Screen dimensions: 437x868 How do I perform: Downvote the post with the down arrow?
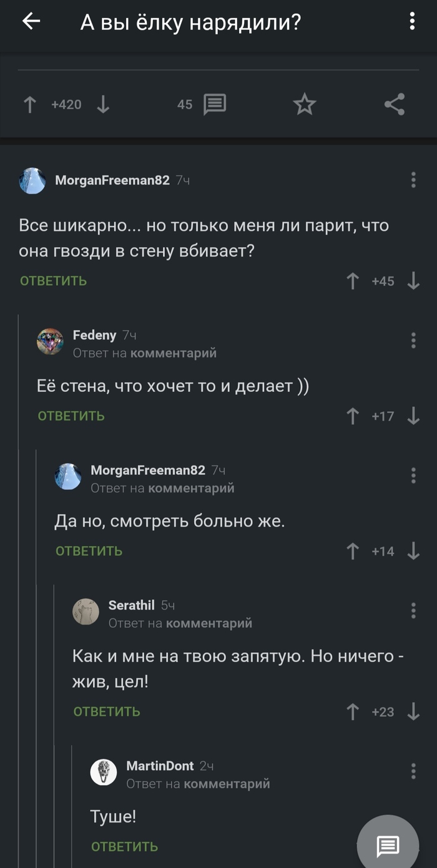102,105
